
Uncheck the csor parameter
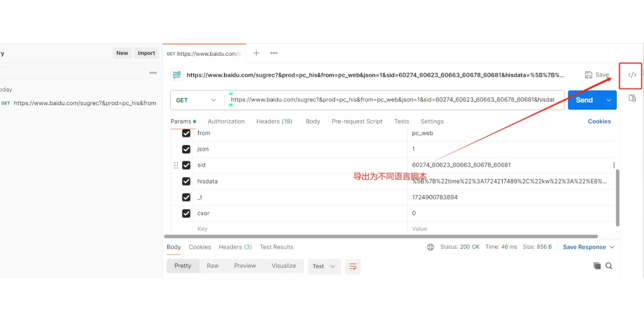(x=186, y=213)
